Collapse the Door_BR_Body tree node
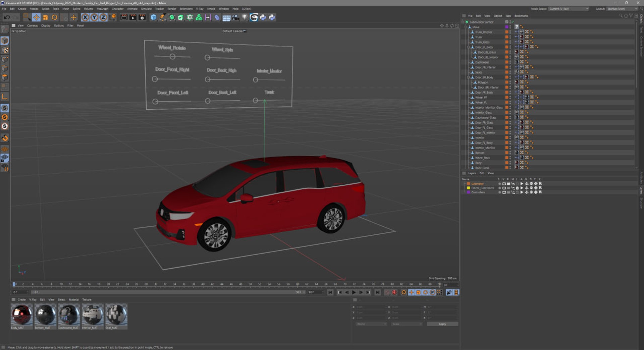This screenshot has height=350, width=644. [x=469, y=77]
